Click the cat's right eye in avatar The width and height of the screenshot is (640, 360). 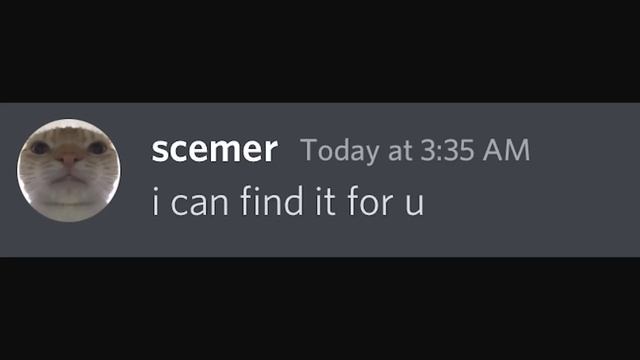97,147
